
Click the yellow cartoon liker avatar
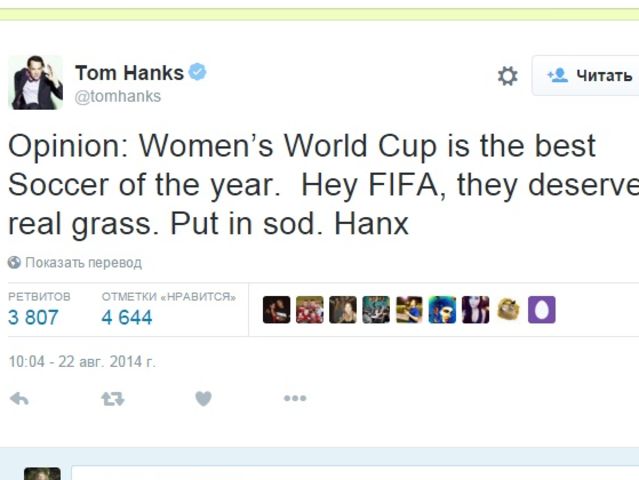point(509,310)
